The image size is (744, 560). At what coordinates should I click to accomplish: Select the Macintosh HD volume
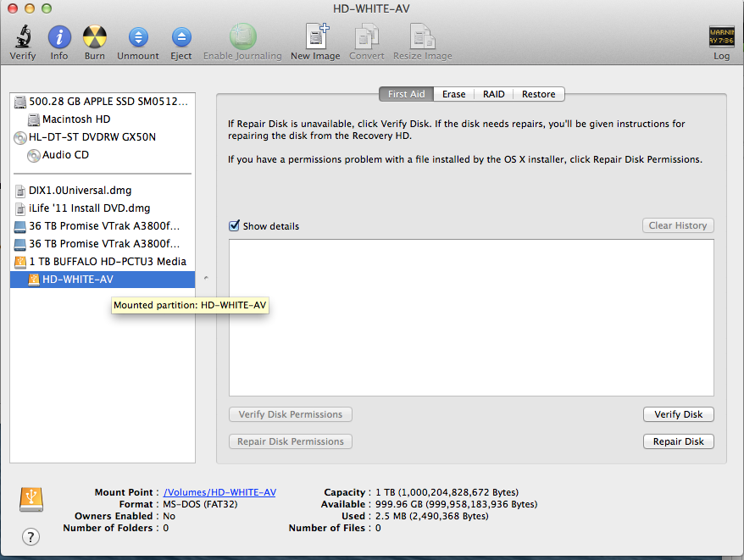tap(102, 119)
